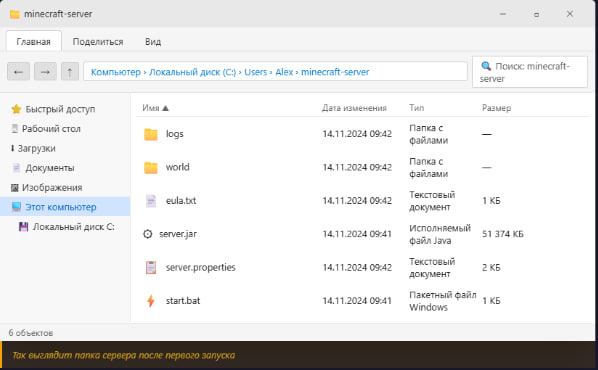
Task: Click the world folder icon
Action: coord(151,167)
